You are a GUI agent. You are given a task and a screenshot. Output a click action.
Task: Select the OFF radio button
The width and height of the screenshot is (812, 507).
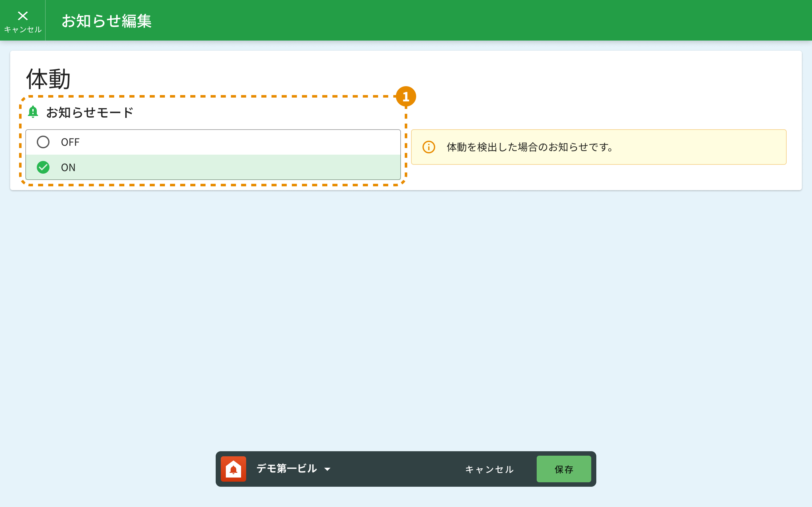pyautogui.click(x=43, y=142)
